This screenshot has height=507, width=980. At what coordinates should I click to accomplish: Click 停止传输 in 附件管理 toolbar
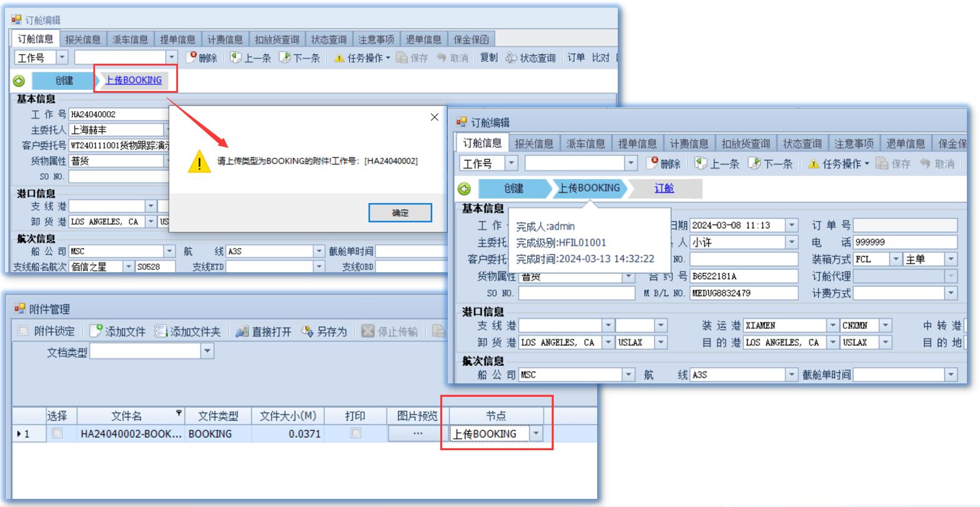(x=390, y=332)
